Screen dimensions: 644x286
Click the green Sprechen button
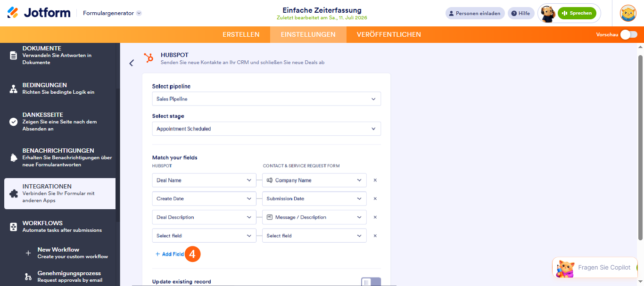tap(577, 13)
